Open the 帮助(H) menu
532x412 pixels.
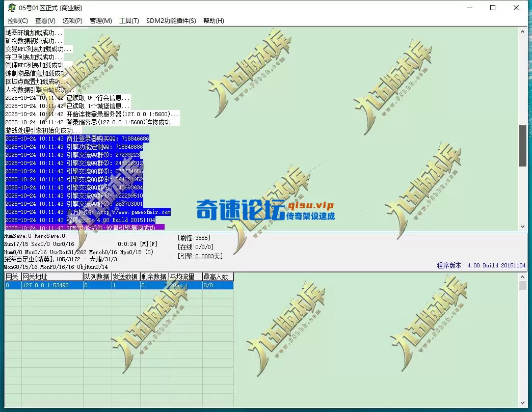pyautogui.click(x=214, y=21)
